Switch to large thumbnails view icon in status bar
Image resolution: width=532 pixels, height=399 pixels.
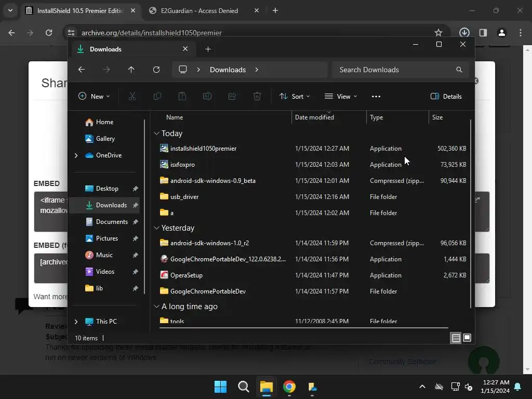pyautogui.click(x=467, y=338)
